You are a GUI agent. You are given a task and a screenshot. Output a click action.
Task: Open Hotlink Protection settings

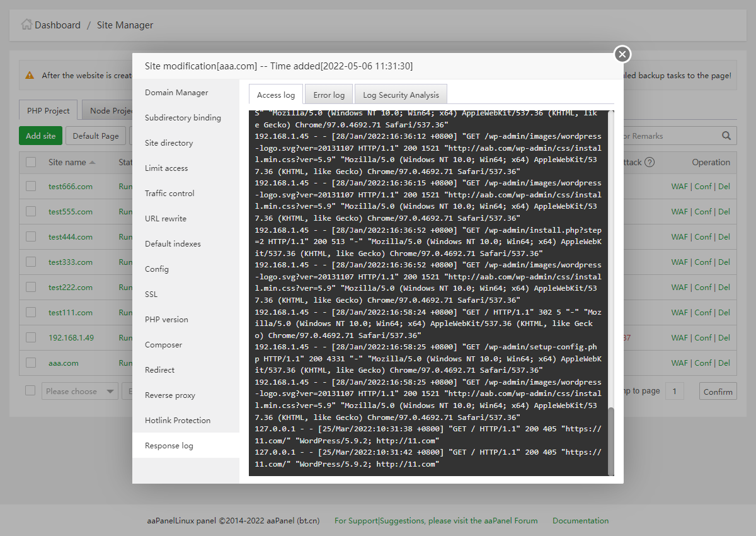(178, 421)
